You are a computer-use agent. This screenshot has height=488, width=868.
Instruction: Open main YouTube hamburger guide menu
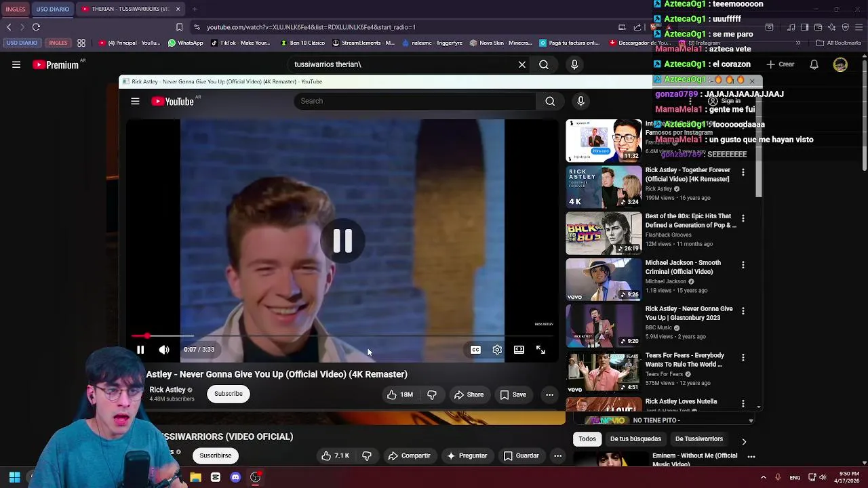point(16,64)
